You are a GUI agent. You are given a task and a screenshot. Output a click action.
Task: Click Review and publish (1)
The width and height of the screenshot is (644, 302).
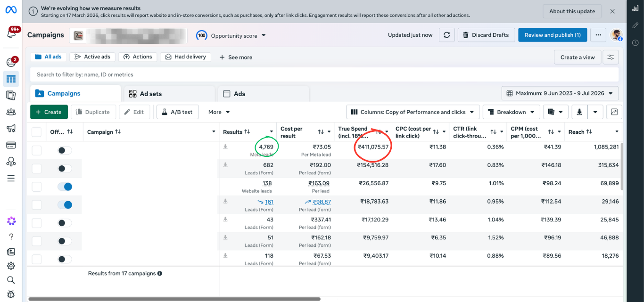[x=553, y=35]
